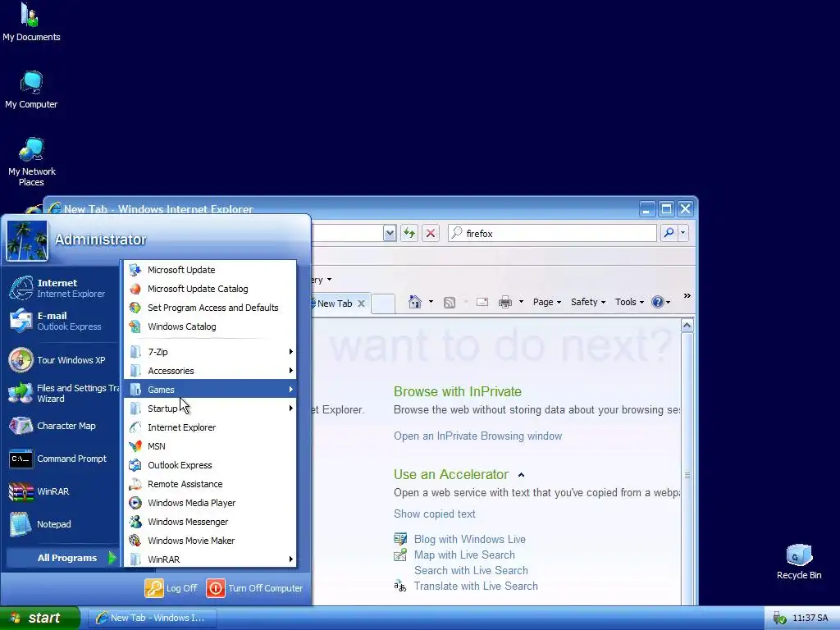Click the search box containing firefox
Viewport: 840px width, 630px height.
click(x=552, y=233)
